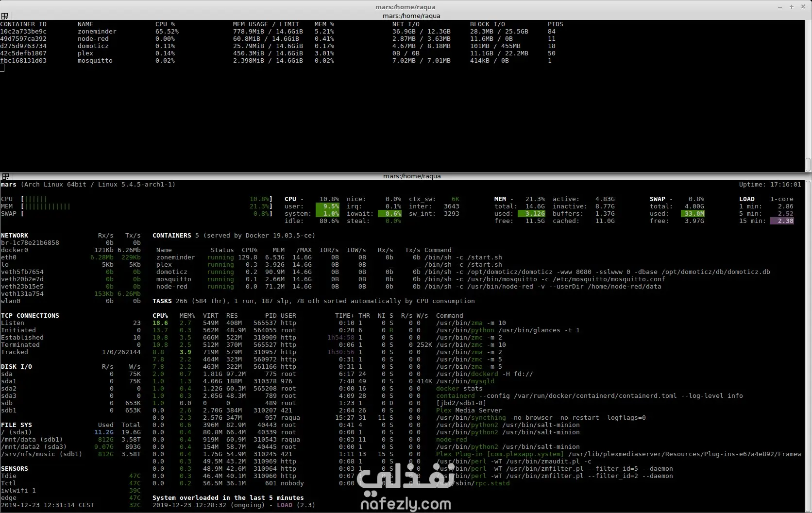Click the CPU% column header in the process list
Screen dimensions: 812x513
[160, 316]
